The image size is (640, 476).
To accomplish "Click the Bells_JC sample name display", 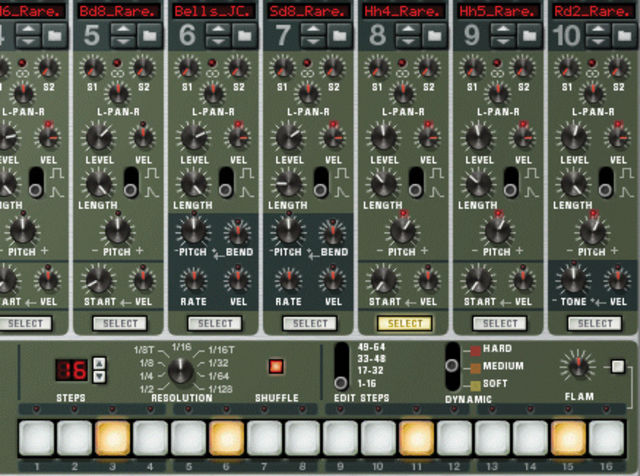I will coord(214,11).
